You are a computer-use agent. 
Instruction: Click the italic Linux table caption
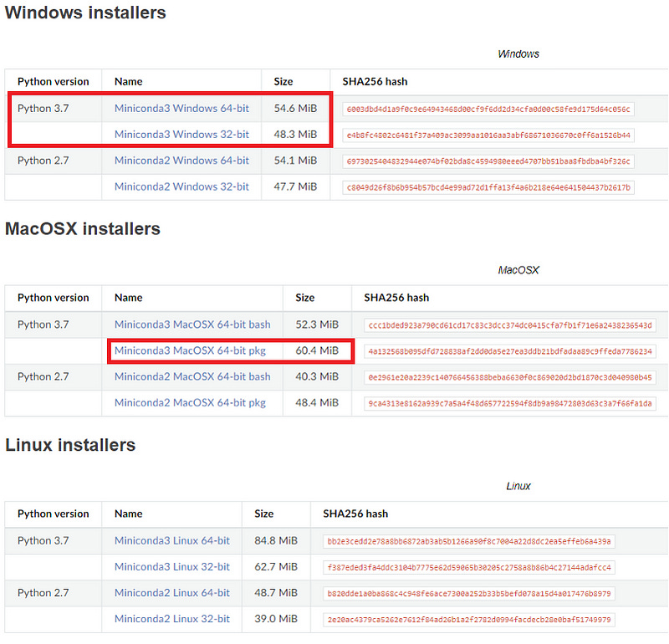pyautogui.click(x=518, y=486)
